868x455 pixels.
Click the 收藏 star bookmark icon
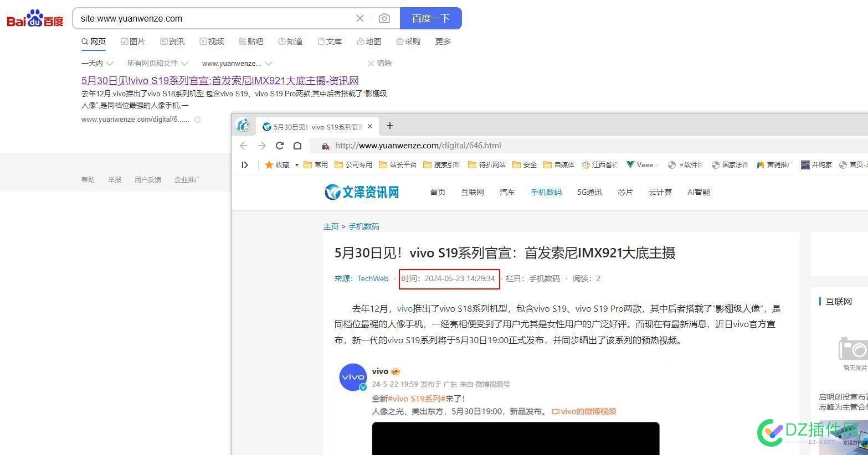click(x=269, y=164)
